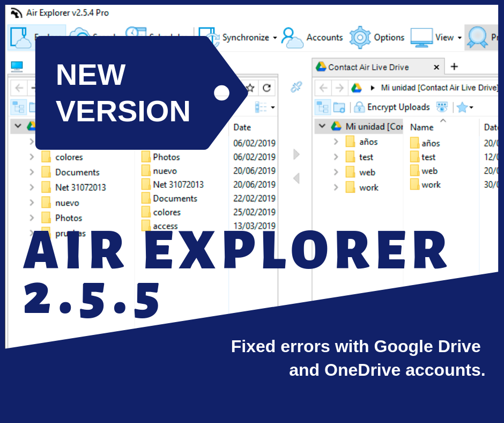Toggle the right pane folder tree icon

coord(322,107)
